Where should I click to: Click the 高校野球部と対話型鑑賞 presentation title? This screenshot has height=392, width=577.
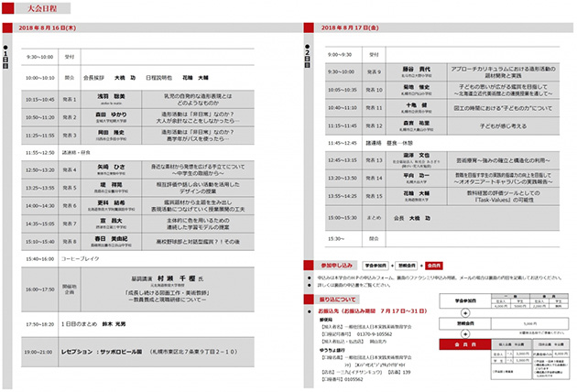[198, 242]
